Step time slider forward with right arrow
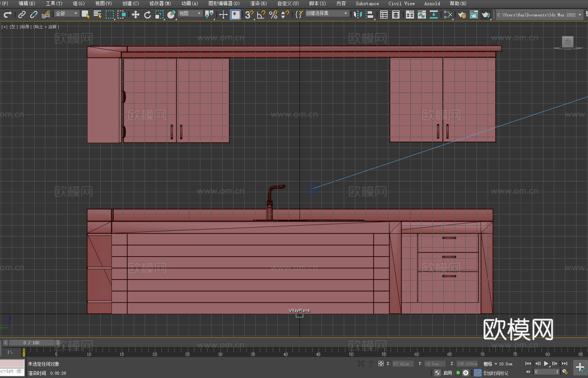This screenshot has height=378, width=588. 58,343
